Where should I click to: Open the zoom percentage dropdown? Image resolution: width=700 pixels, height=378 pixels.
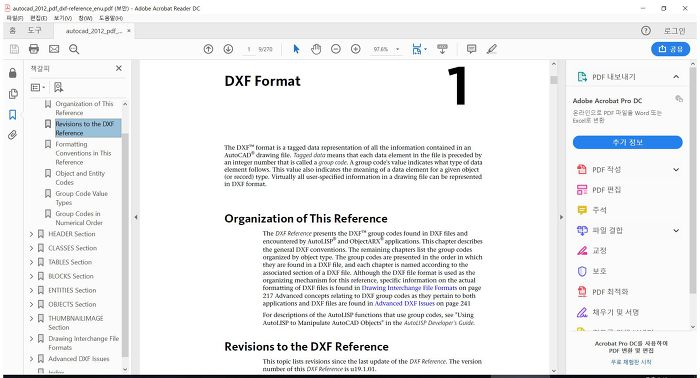tap(397, 49)
